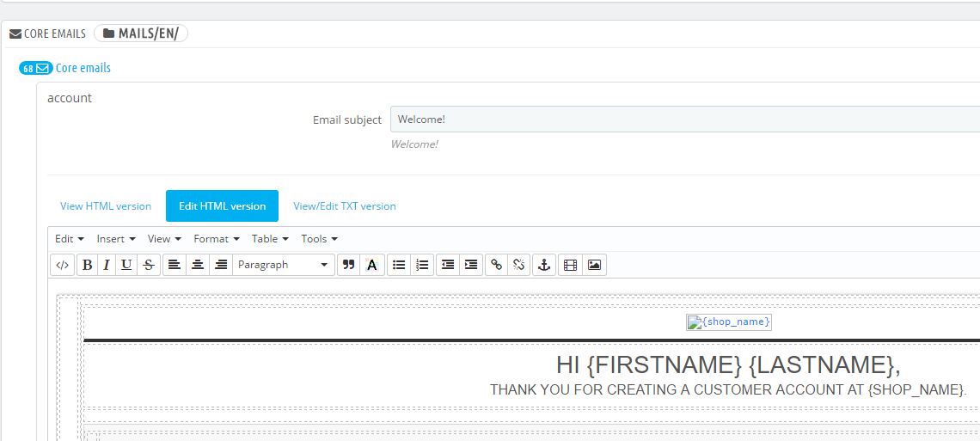Screen dimensions: 980x441
Task: Switch to View HTML version tab
Action: tap(106, 206)
